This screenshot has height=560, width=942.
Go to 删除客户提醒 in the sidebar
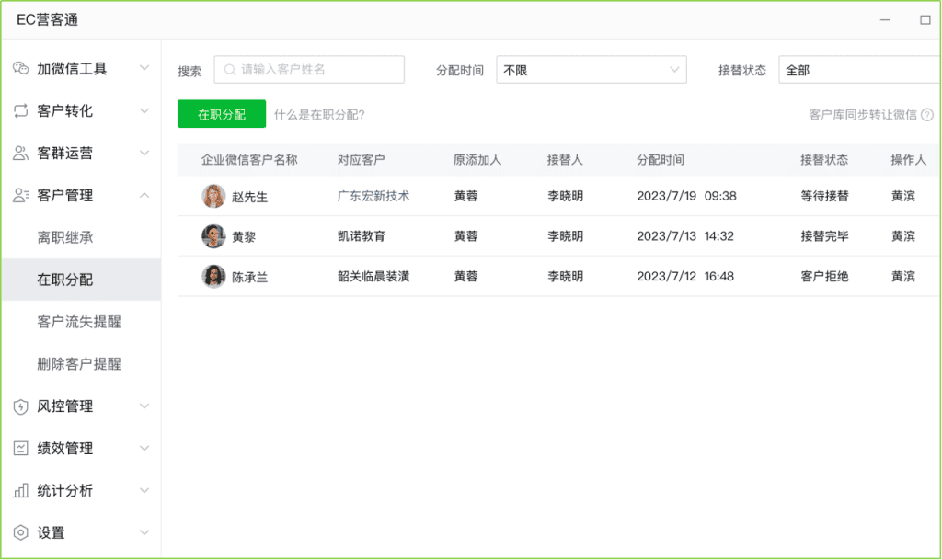(x=79, y=364)
